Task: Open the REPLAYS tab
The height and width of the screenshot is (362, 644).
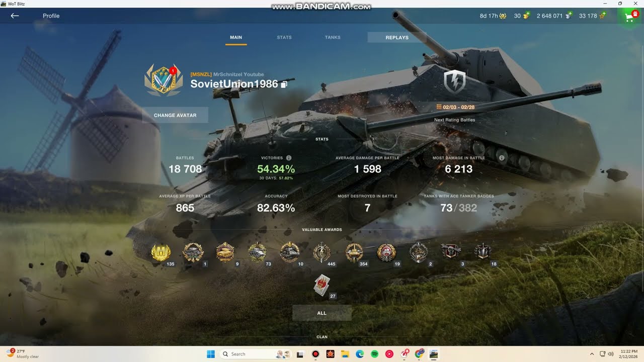Action: (397, 37)
